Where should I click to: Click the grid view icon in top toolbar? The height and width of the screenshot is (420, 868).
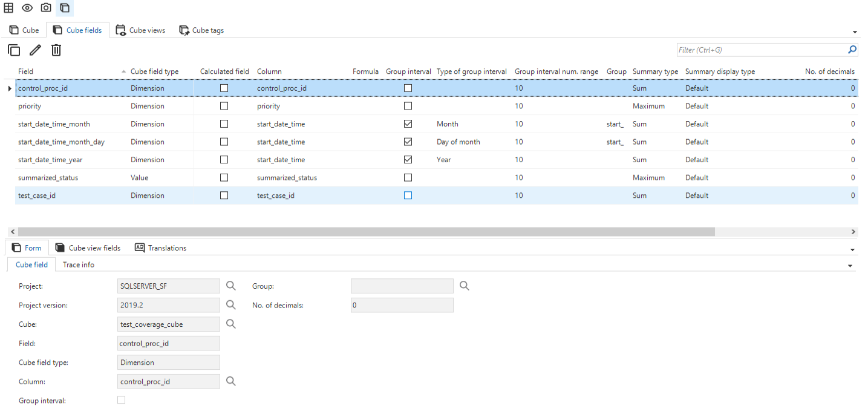[x=8, y=8]
